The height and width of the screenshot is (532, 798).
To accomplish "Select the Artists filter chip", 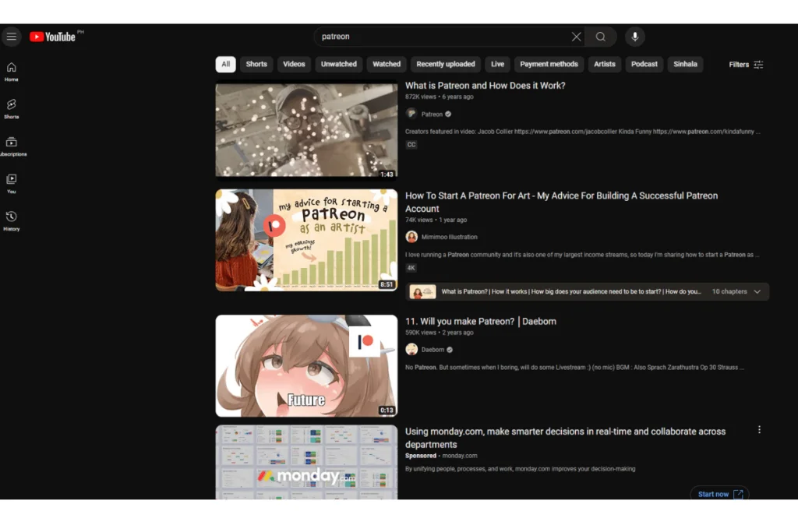I will (x=604, y=64).
